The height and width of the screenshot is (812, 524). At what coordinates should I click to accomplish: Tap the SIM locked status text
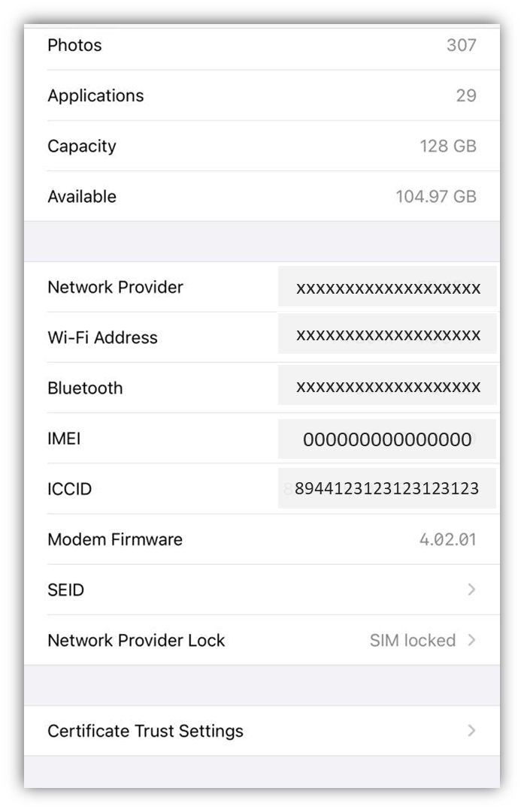(x=411, y=640)
